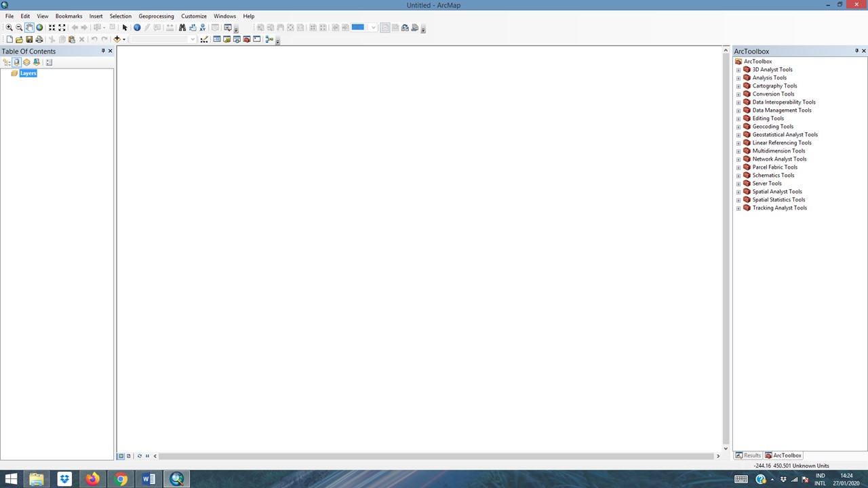868x488 pixels.
Task: Open Microsoft Word from the taskbar
Action: pyautogui.click(x=149, y=479)
